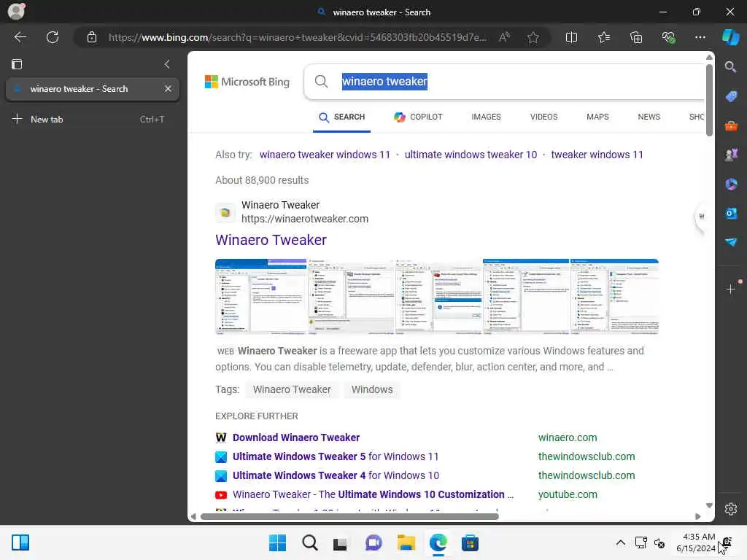Collapse the vertical tabs pane

pyautogui.click(x=167, y=64)
